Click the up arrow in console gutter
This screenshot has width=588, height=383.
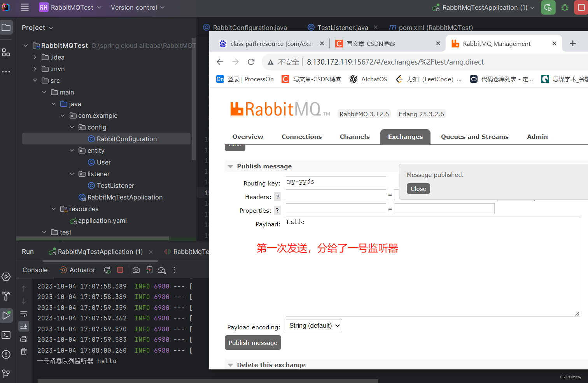pos(24,288)
